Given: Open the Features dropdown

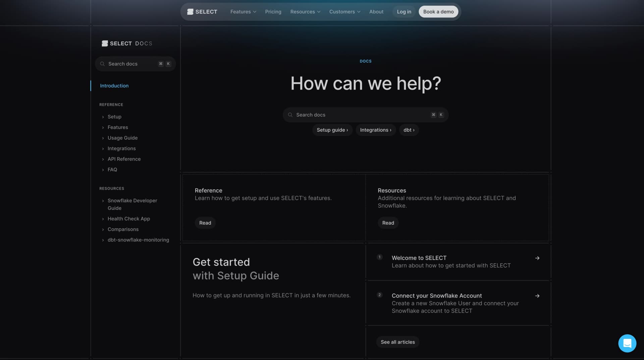Looking at the screenshot, I should [243, 11].
